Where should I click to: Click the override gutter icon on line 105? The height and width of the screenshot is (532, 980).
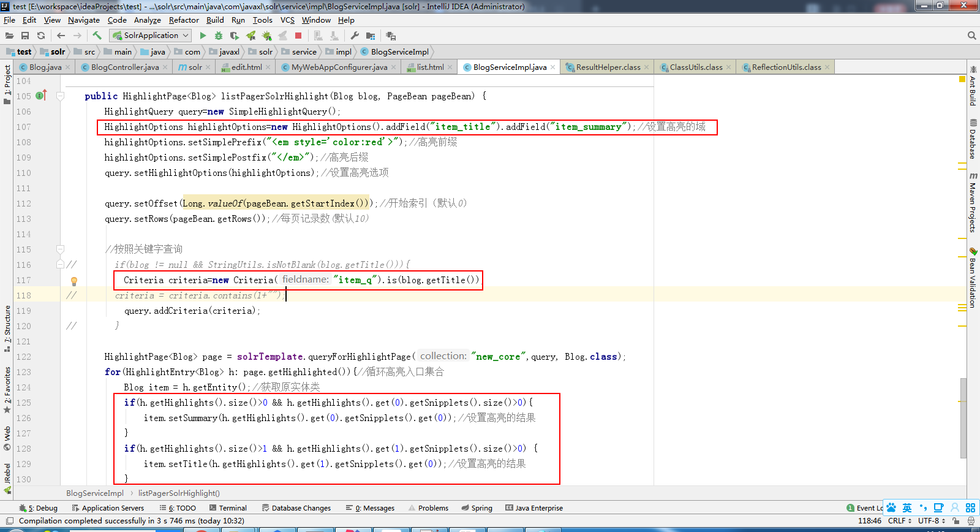(41, 96)
